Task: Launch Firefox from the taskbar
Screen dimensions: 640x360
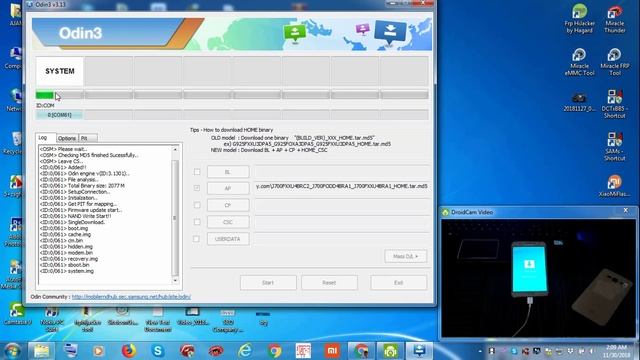Action: pyautogui.click(x=129, y=351)
